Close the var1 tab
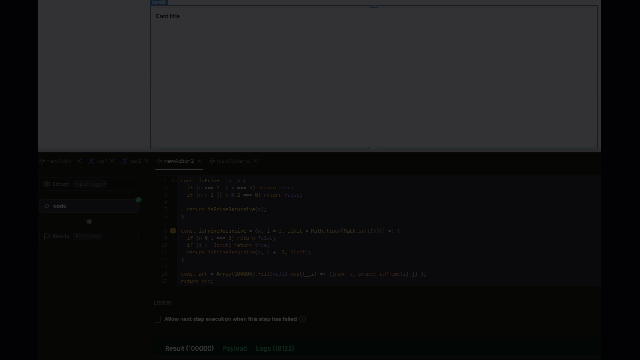Image resolution: width=640 pixels, height=360 pixels. point(112,161)
